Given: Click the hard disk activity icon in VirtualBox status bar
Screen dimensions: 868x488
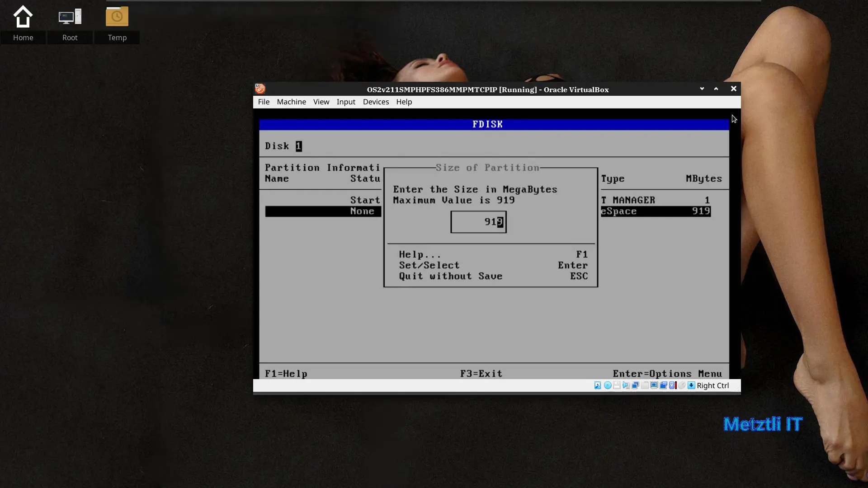Looking at the screenshot, I should [598, 385].
